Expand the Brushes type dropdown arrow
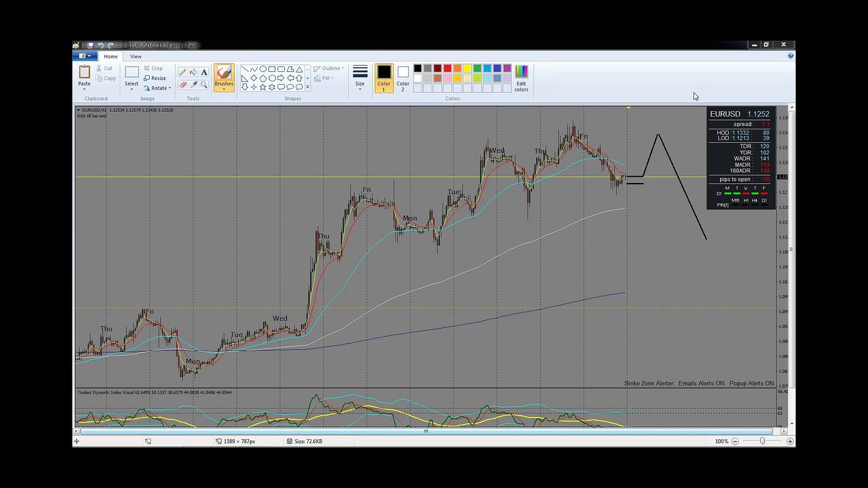This screenshot has width=868, height=488. [x=224, y=89]
